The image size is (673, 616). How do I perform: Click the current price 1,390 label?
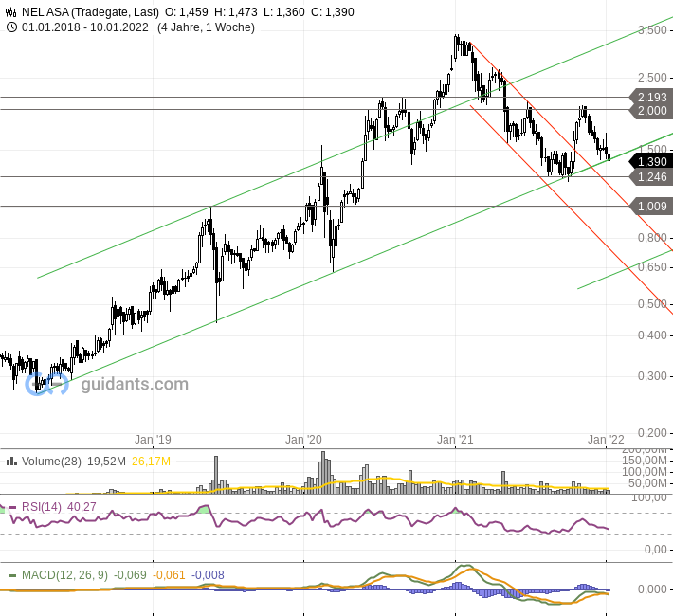click(x=650, y=162)
